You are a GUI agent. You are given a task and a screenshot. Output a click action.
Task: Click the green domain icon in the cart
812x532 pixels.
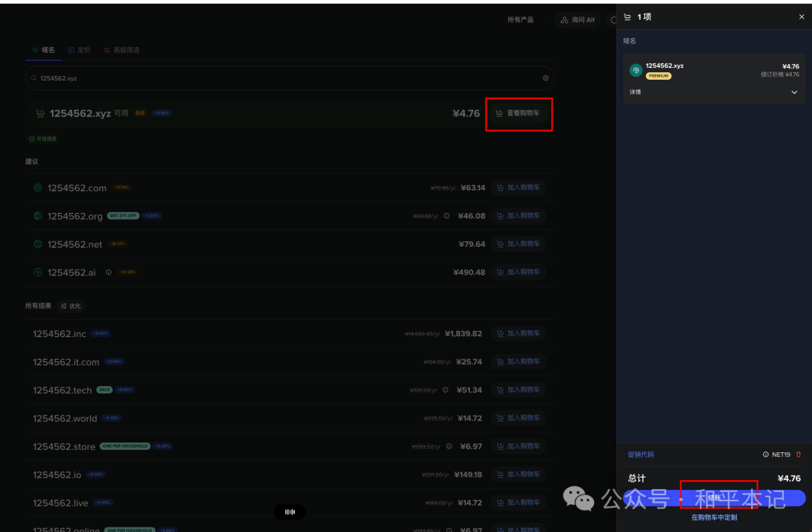(635, 70)
